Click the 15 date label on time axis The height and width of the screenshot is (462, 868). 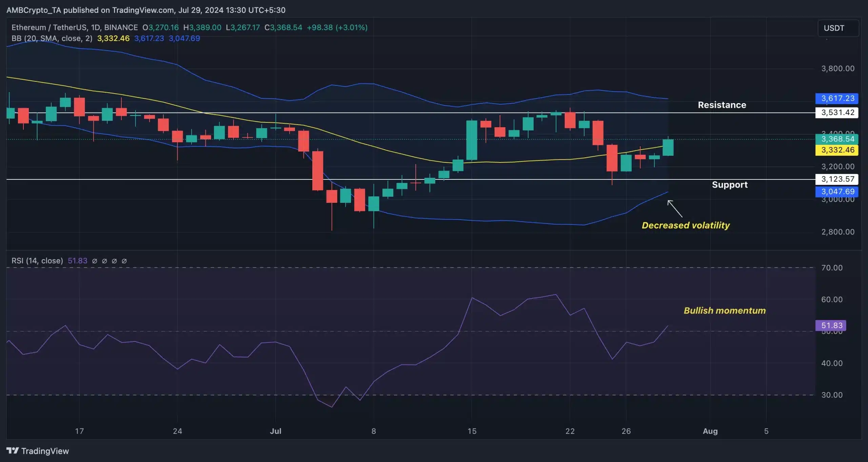coord(472,431)
